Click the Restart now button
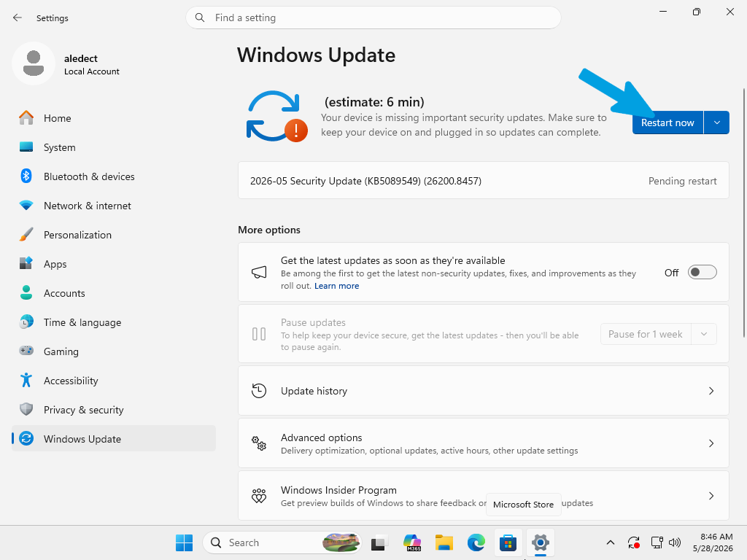747x560 pixels. coord(667,122)
